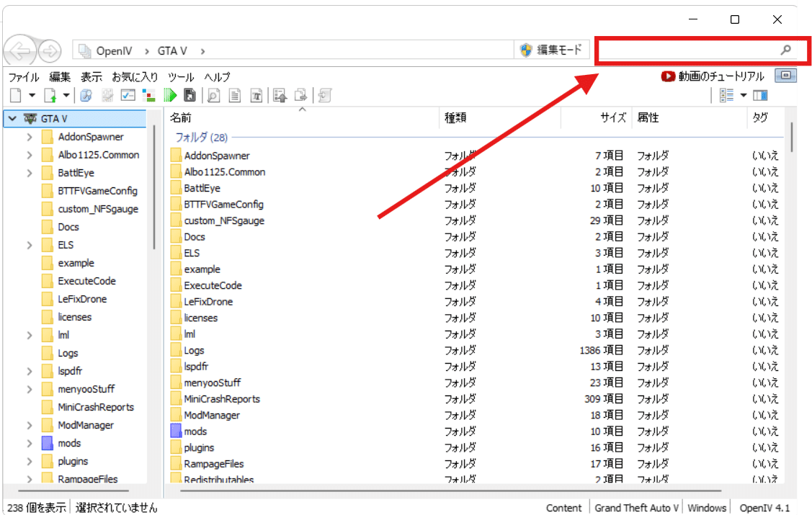Click the OpenIV breadcrumb in the address bar
This screenshot has height=515, width=812.
[114, 50]
